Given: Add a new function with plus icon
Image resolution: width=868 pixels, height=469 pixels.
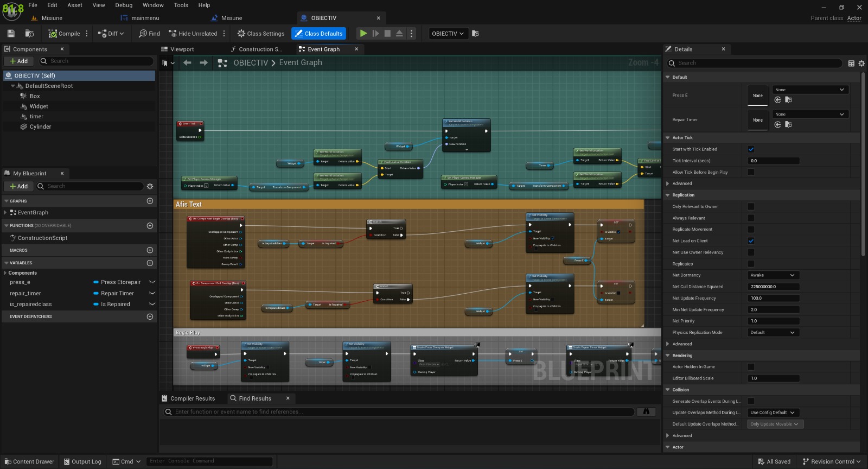Looking at the screenshot, I should point(150,225).
